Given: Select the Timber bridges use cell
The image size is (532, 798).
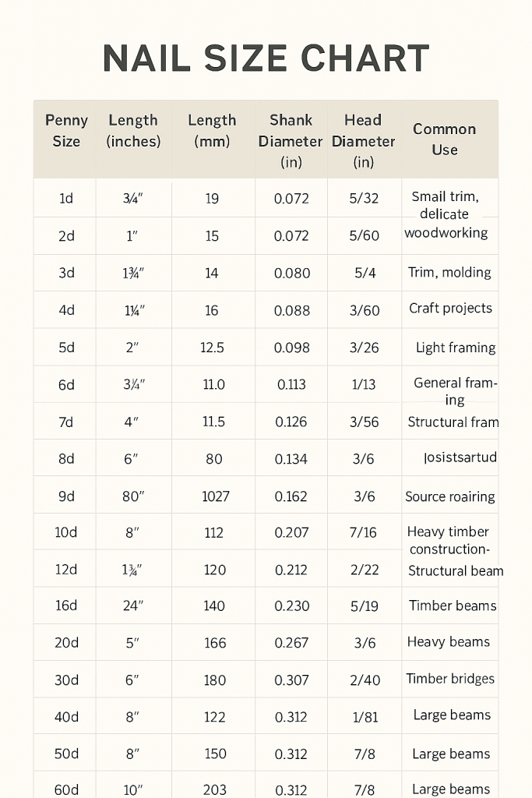Looking at the screenshot, I should [x=450, y=679].
